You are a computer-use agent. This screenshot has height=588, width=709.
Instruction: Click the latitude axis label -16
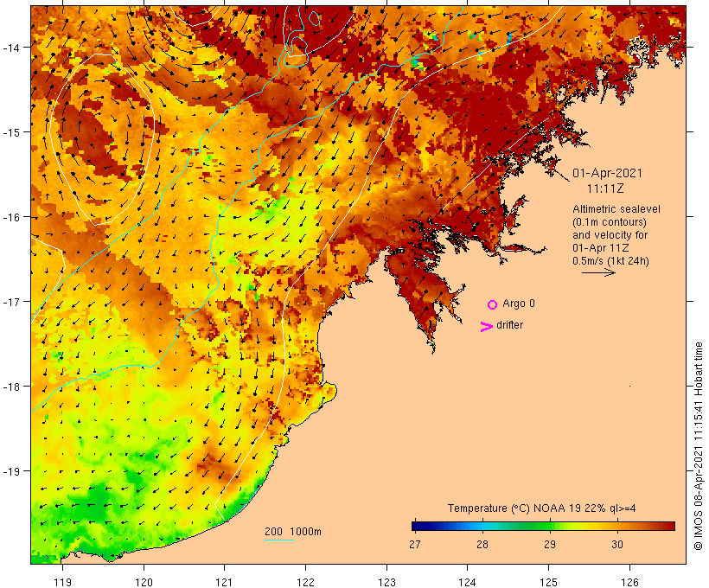click(10, 217)
